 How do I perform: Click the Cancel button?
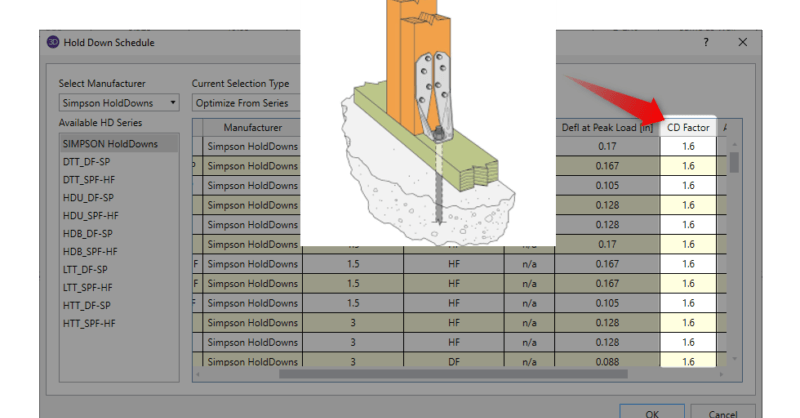click(x=722, y=412)
